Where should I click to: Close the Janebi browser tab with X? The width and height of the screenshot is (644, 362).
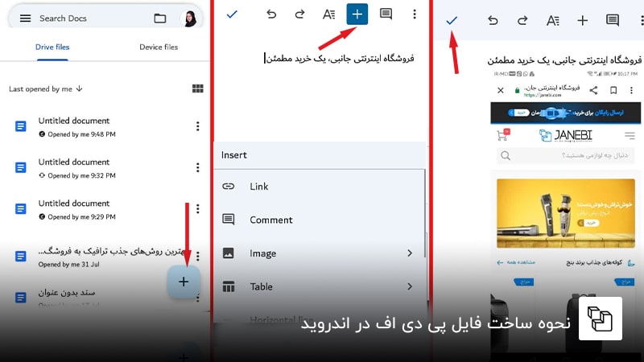tap(500, 90)
